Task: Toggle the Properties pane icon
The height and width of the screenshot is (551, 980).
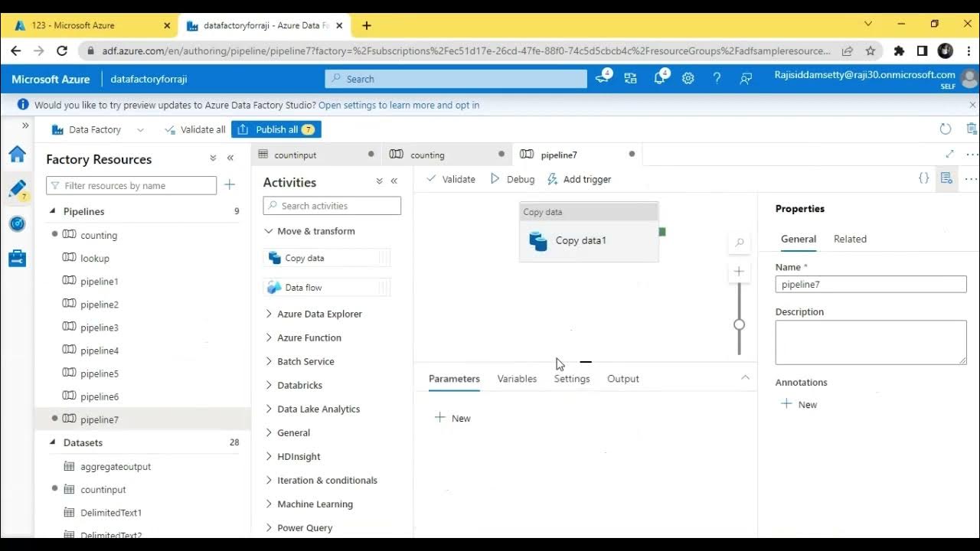Action: [947, 178]
